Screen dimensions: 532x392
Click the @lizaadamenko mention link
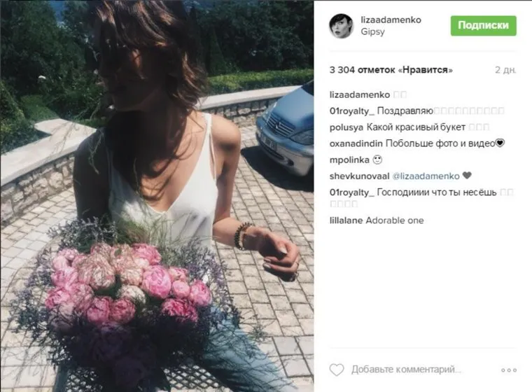tap(426, 176)
